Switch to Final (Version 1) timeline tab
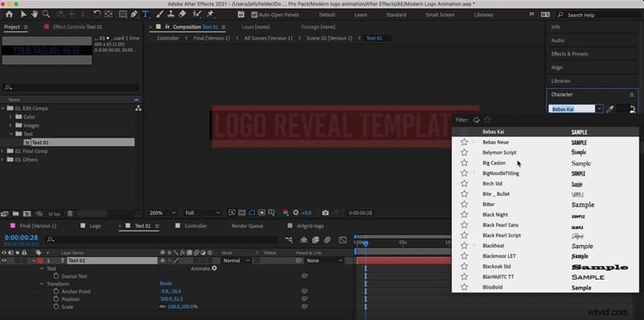 tap(38, 226)
